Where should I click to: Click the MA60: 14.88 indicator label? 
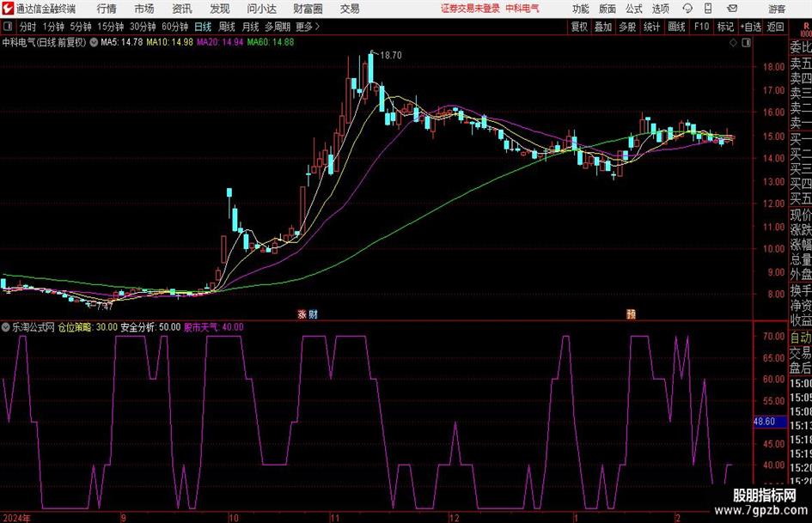click(x=271, y=42)
